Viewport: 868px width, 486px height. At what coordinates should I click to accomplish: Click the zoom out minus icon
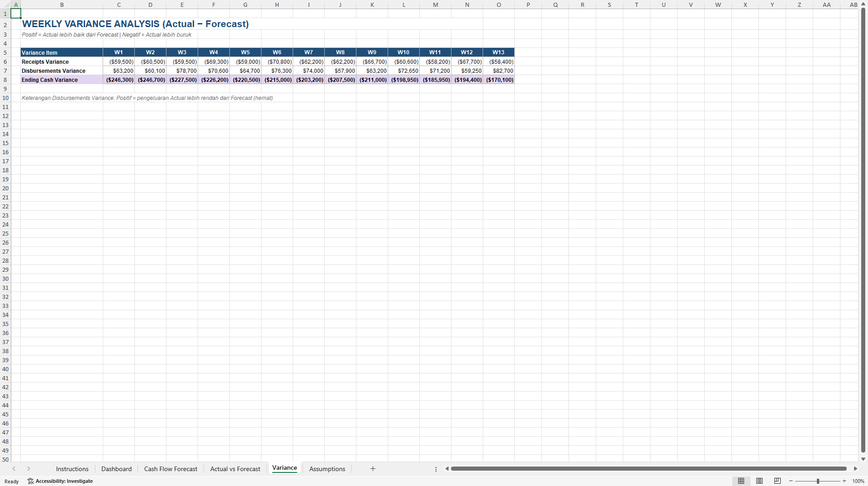click(791, 481)
